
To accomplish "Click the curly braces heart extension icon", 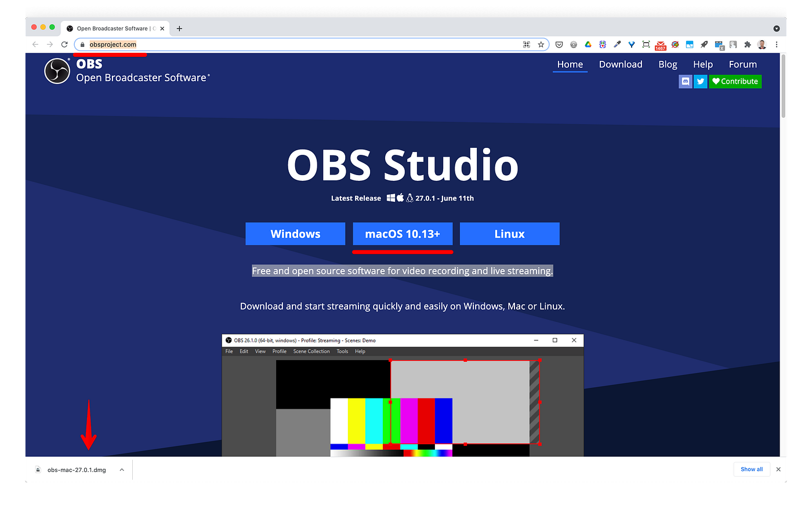I will (603, 45).
